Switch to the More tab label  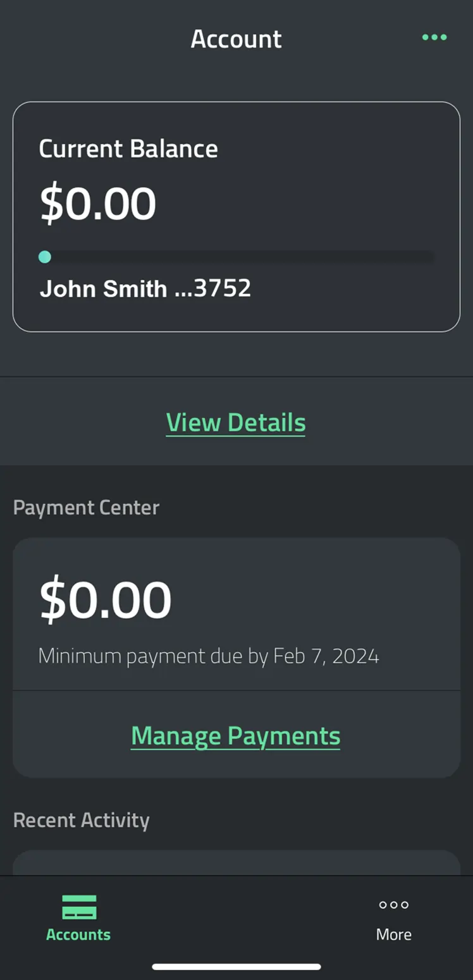(393, 934)
